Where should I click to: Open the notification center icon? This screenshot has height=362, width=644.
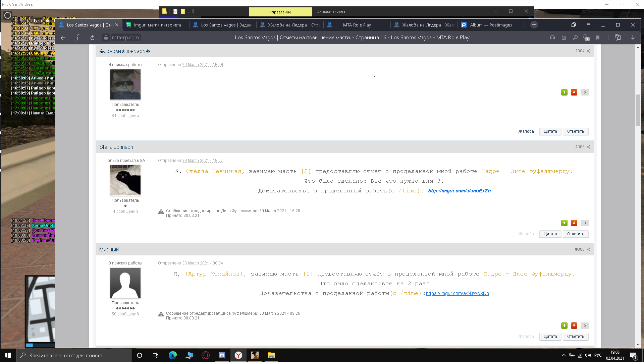(x=633, y=356)
